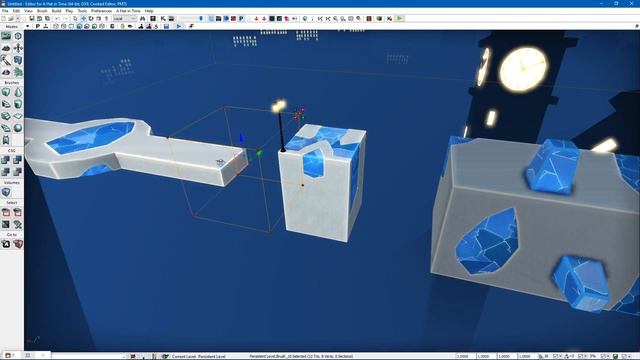Click CSG Intersect
The image size is (640, 360).
6,172
